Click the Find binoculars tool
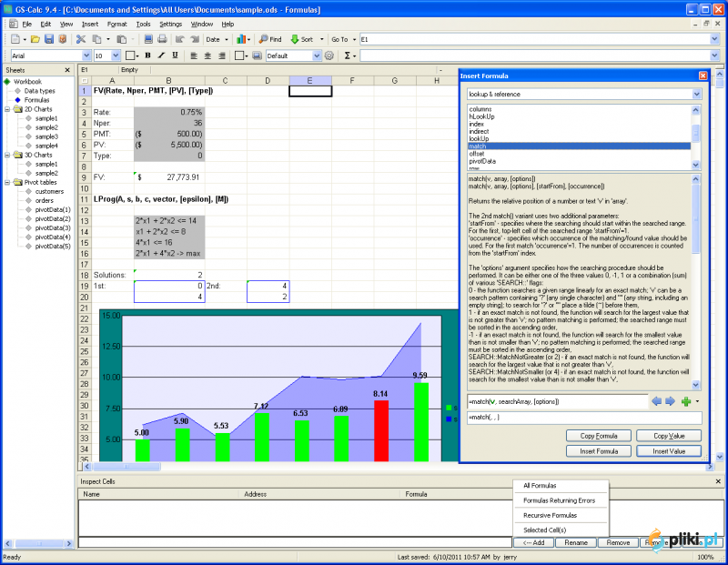Screen dimensions: 728x565 coord(270,39)
